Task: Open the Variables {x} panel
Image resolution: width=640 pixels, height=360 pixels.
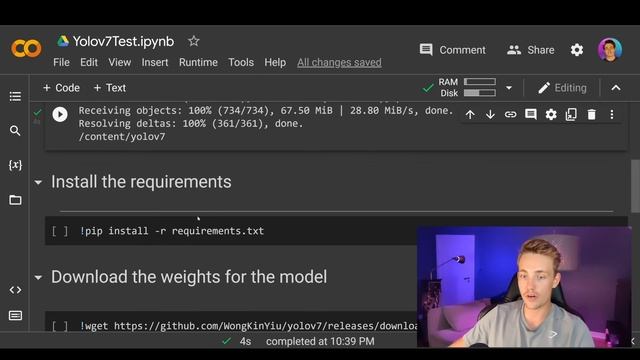Action: [15, 165]
